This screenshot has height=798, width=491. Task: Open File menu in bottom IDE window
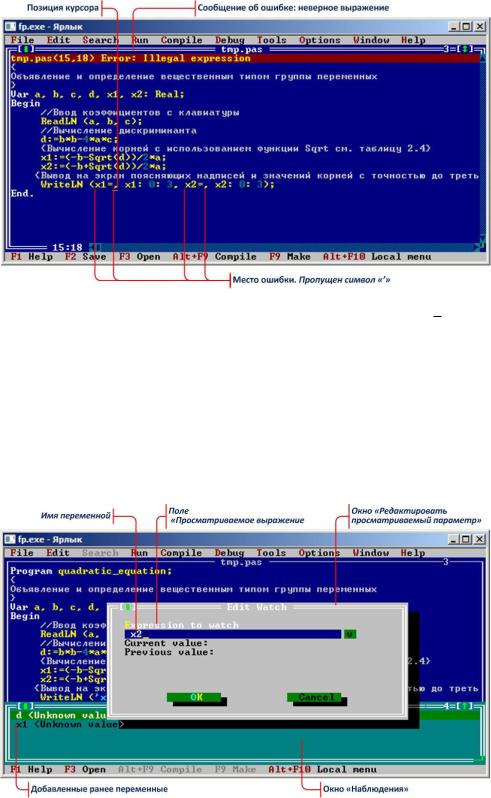click(x=22, y=553)
